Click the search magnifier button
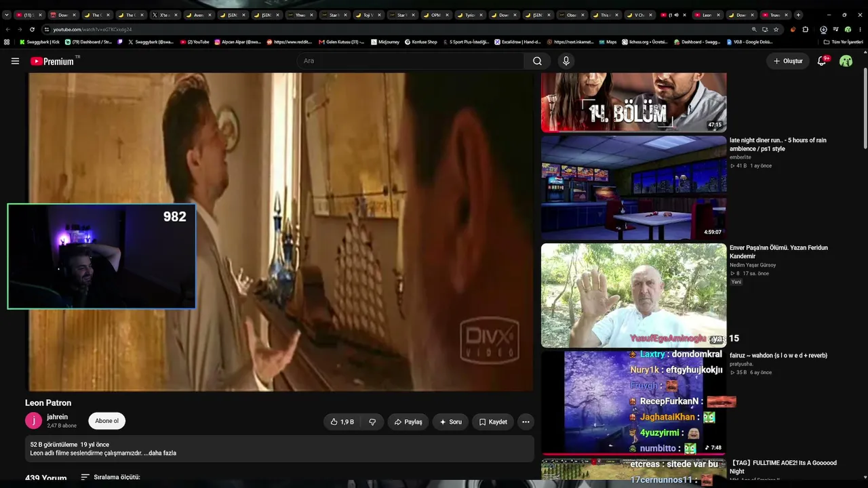Viewport: 868px width, 488px height. (x=537, y=61)
